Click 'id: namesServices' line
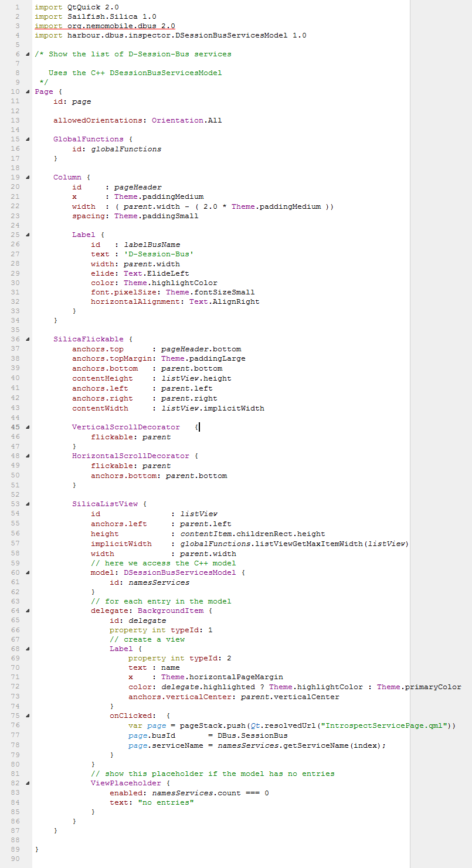 150,582
